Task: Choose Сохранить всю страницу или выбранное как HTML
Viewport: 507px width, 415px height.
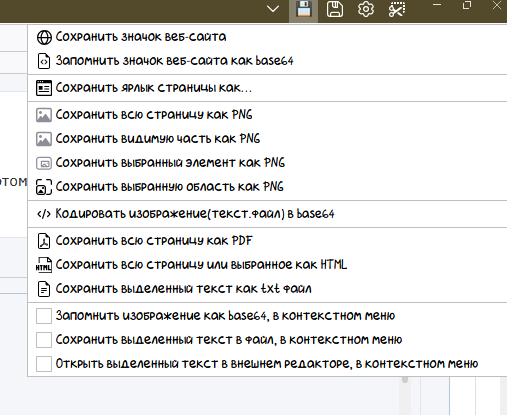Action: point(201,265)
